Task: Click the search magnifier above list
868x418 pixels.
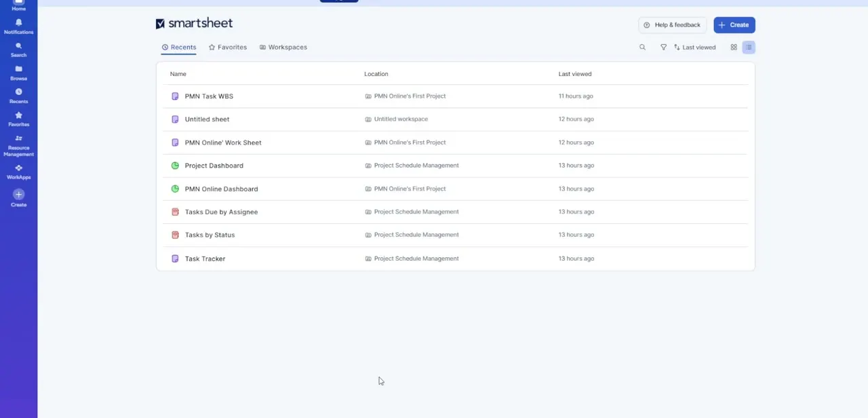Action: tap(642, 47)
